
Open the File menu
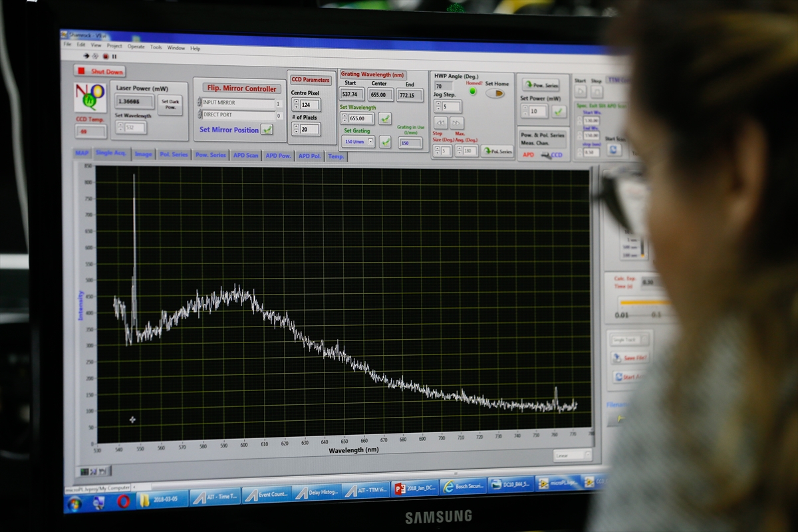(66, 45)
